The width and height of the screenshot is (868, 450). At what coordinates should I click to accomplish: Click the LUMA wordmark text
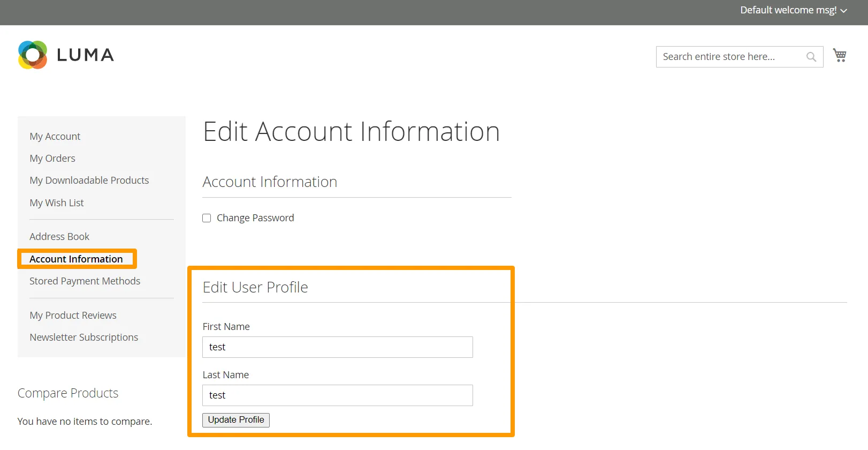click(85, 55)
